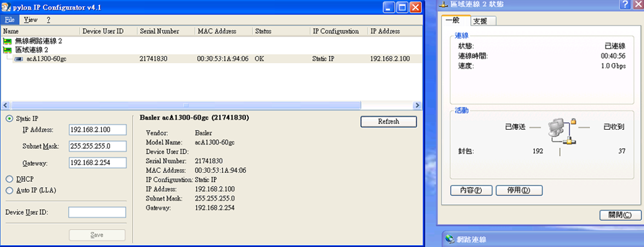Click the 內容(P) button
This screenshot has height=247, width=644.
click(471, 190)
